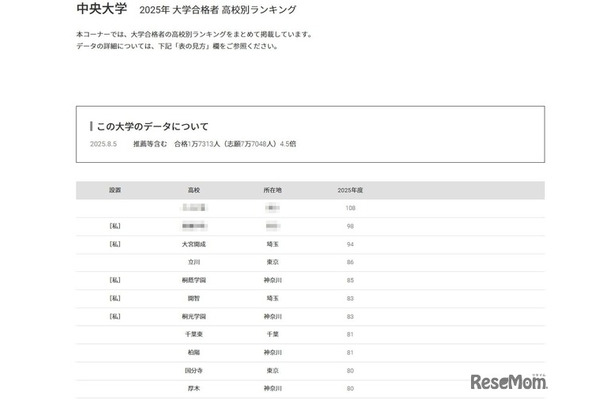Click the 中央大学 page heading

(x=102, y=9)
